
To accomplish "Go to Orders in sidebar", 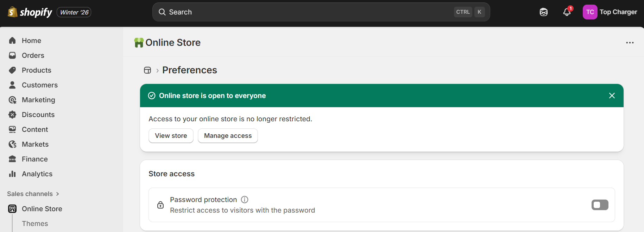I will 33,55.
